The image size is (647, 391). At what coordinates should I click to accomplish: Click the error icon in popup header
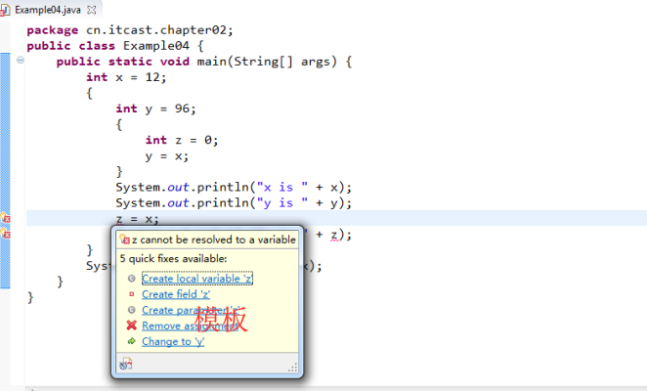click(x=125, y=239)
